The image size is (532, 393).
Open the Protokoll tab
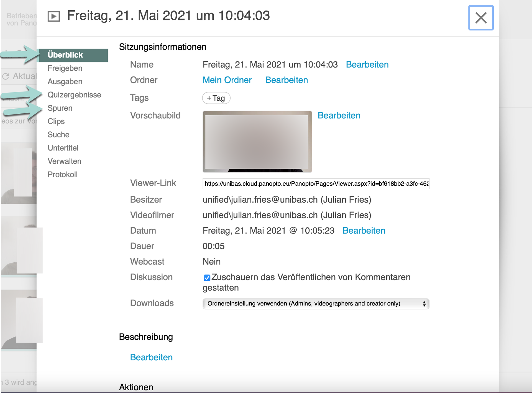[x=63, y=175]
